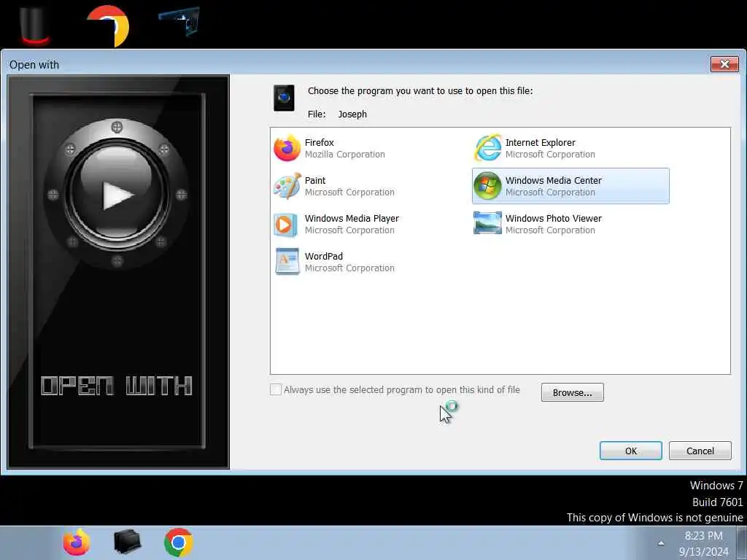
Task: Click the 'Joseph' file name text
Action: [x=352, y=114]
